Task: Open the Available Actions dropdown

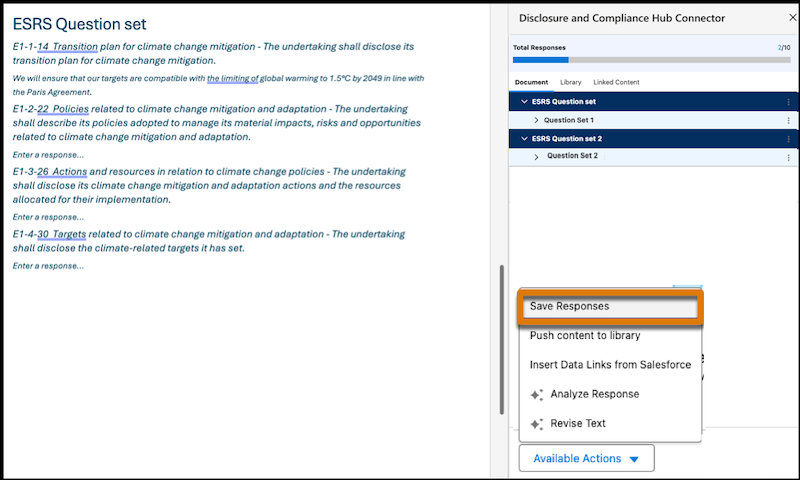Action: point(587,458)
